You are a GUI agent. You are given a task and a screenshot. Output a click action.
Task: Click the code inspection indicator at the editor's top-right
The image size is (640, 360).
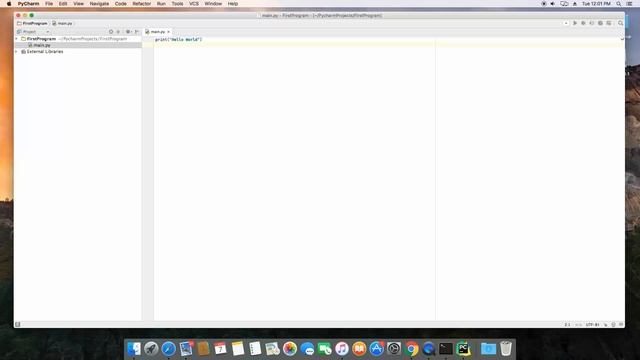[x=622, y=39]
